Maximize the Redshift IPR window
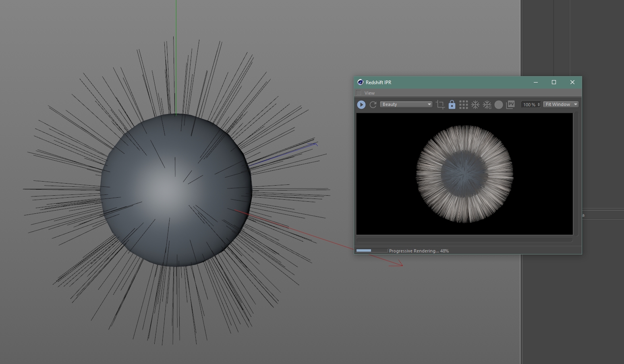The width and height of the screenshot is (624, 364). pos(554,82)
